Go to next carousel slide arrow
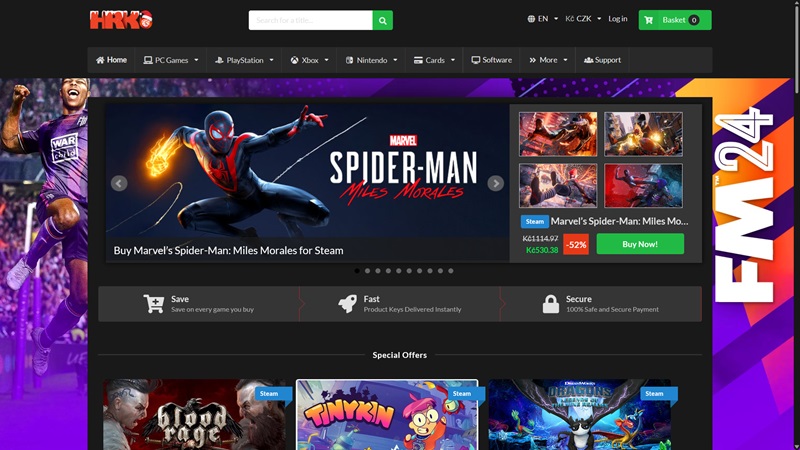Screen dimensions: 800x450 pyautogui.click(x=495, y=183)
